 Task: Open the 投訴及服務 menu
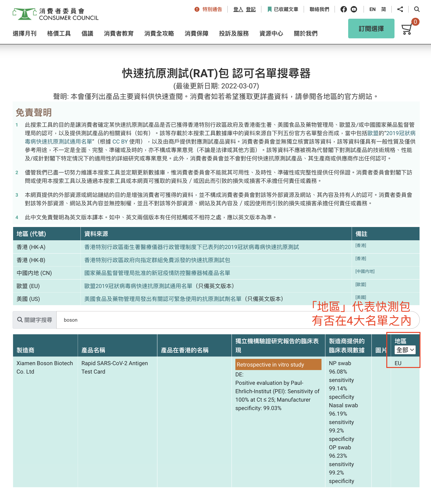pyautogui.click(x=234, y=33)
